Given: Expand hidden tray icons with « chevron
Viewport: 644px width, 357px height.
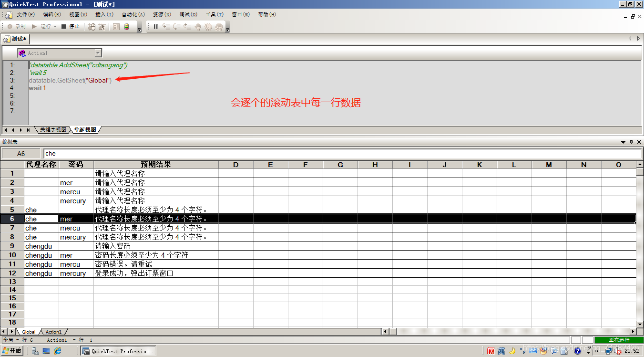Looking at the screenshot, I should [x=597, y=351].
